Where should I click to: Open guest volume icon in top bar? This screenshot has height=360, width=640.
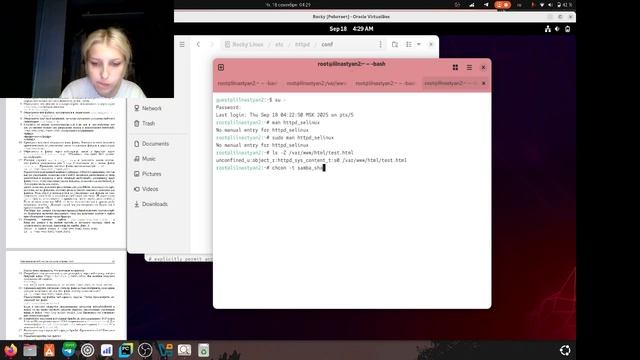point(558,29)
